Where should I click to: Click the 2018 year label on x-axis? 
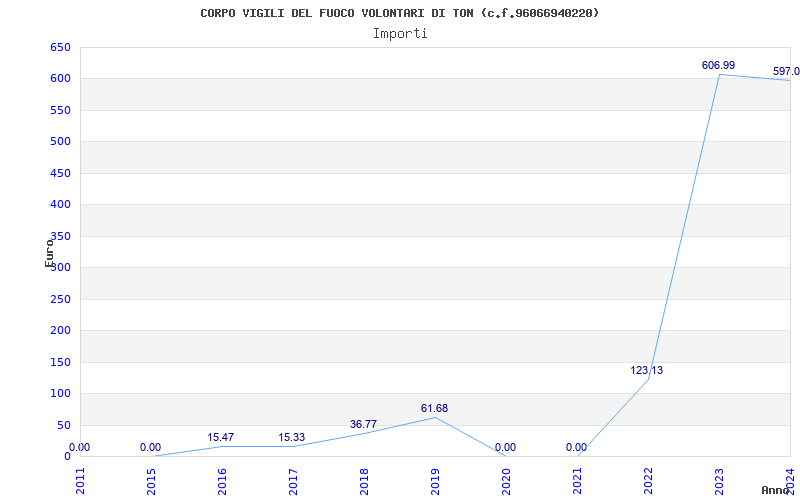(364, 482)
